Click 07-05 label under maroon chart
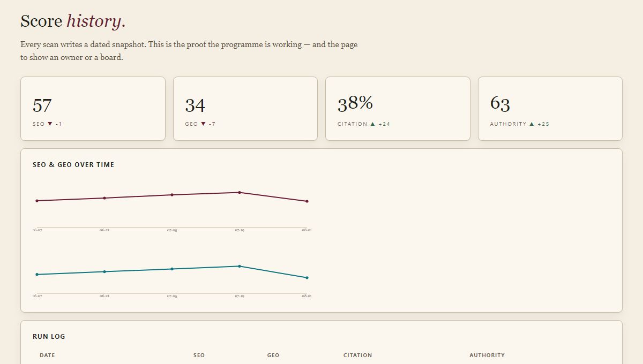 click(172, 230)
